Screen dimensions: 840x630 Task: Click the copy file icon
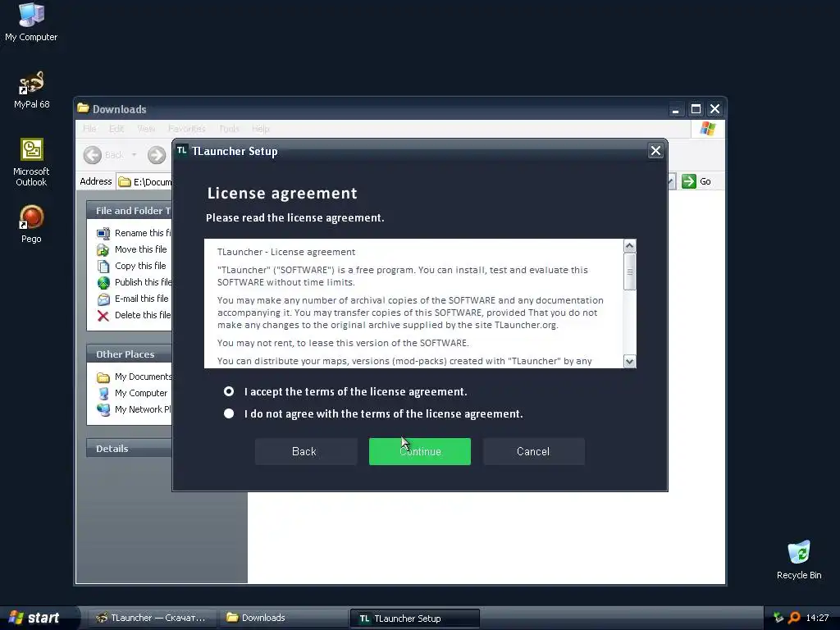tap(103, 267)
